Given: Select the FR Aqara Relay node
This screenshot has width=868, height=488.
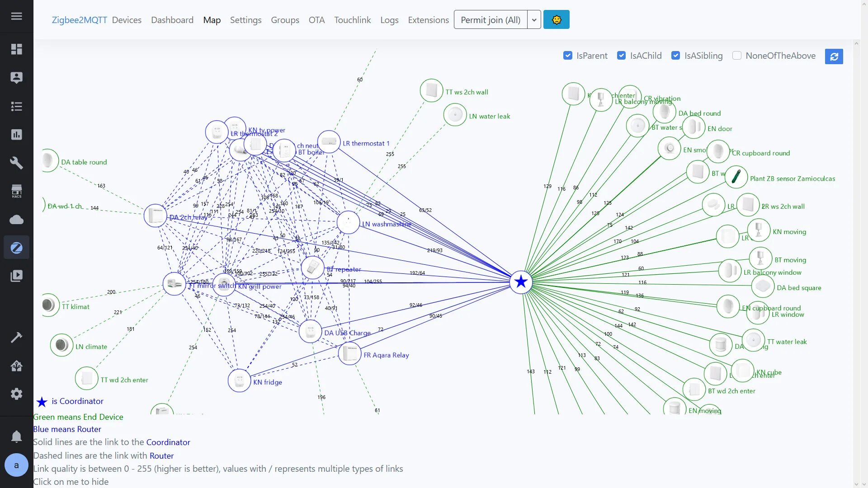Looking at the screenshot, I should (349, 353).
